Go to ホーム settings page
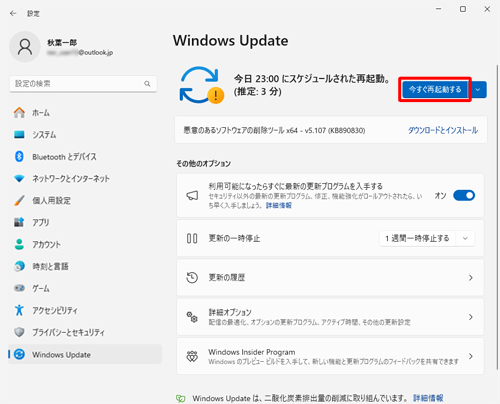Screen dimensions: 500x404 [85, 112]
